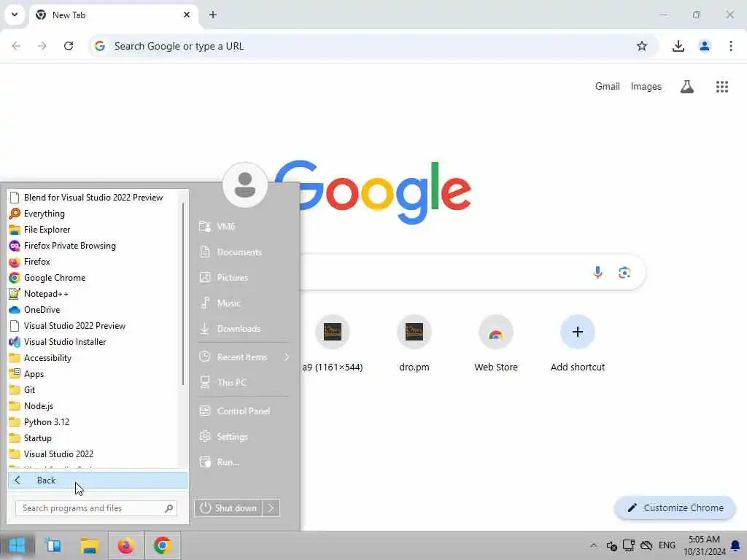This screenshot has height=560, width=747.
Task: Open the notifications bell in tray
Action: (735, 545)
